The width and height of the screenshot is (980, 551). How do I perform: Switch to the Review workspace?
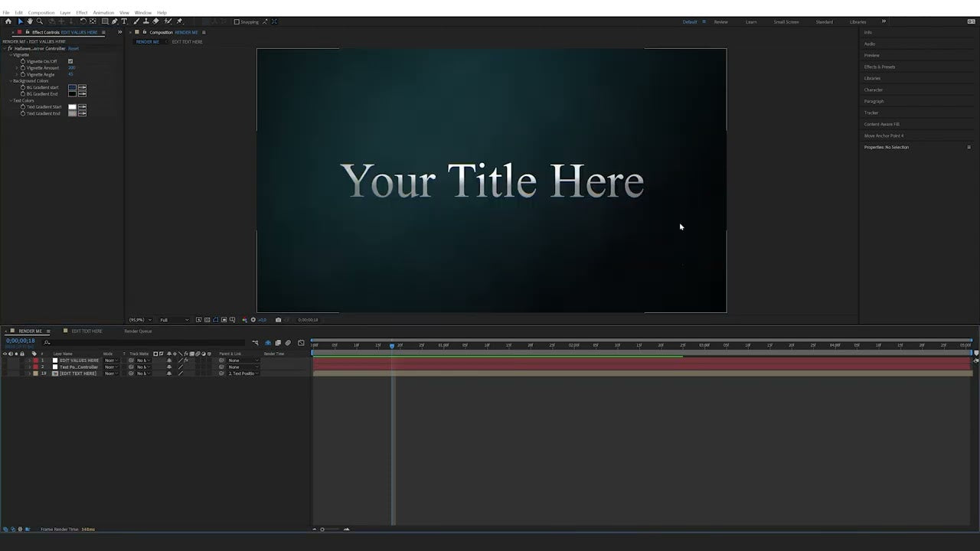(721, 21)
